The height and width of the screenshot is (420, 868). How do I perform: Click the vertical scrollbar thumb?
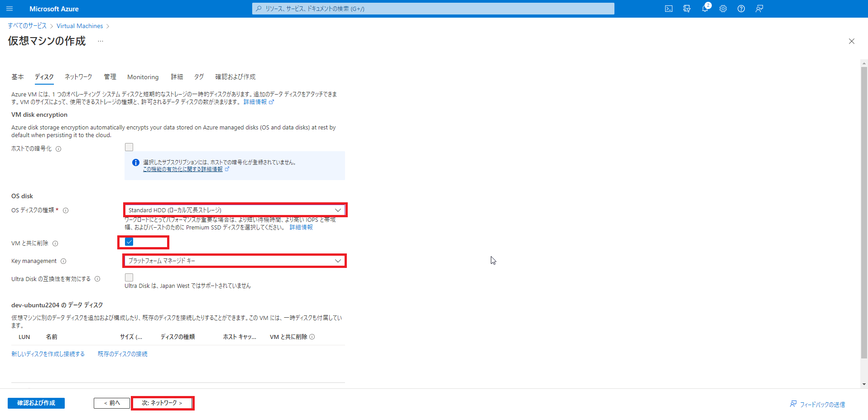(864, 213)
